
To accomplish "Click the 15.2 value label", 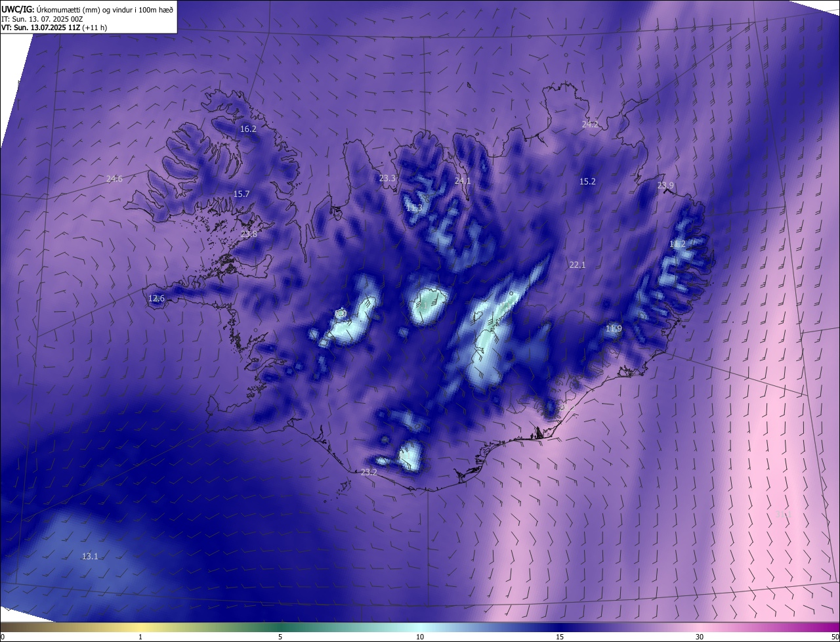I will tap(587, 182).
